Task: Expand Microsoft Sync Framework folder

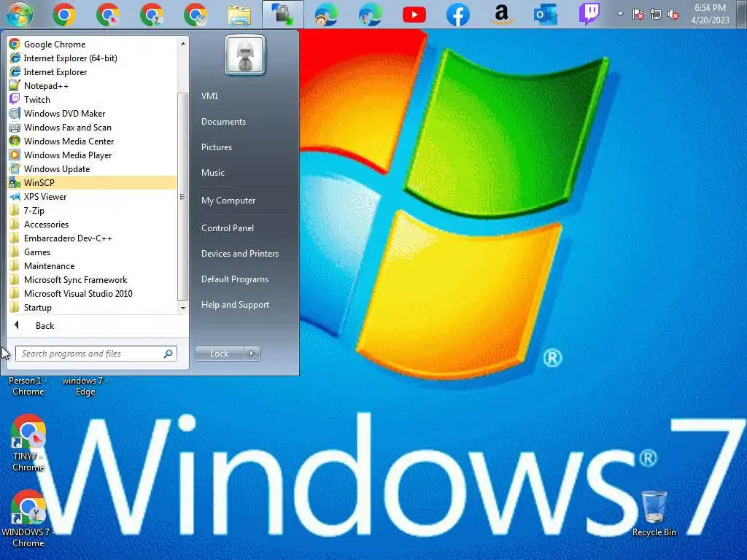Action: pyautogui.click(x=93, y=279)
